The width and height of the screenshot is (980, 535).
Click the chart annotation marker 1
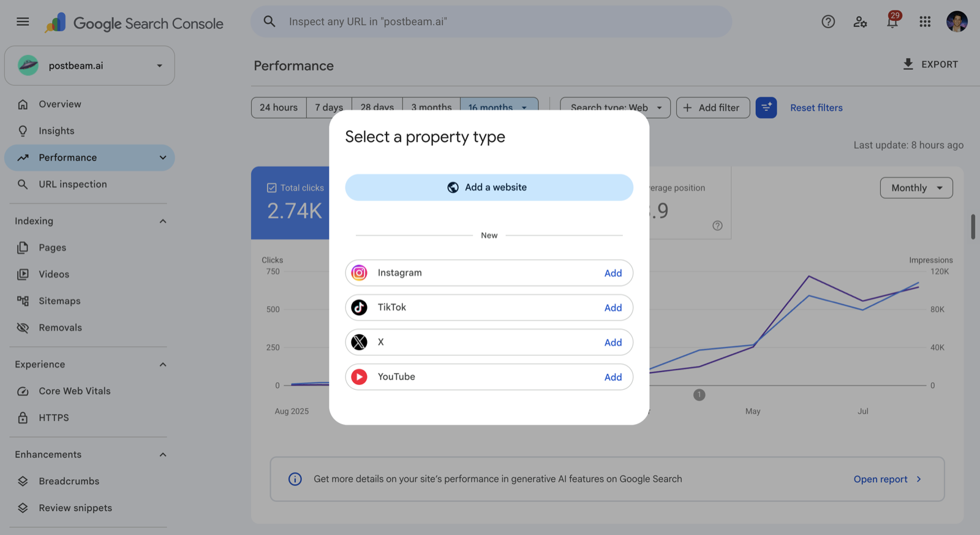[699, 395]
